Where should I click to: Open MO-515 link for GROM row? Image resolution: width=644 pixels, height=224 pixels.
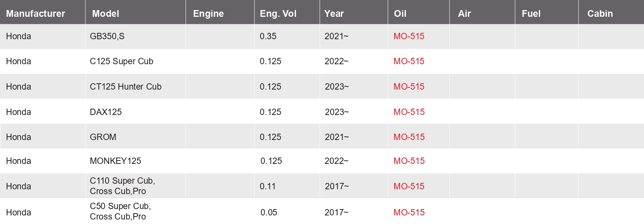coord(409,137)
